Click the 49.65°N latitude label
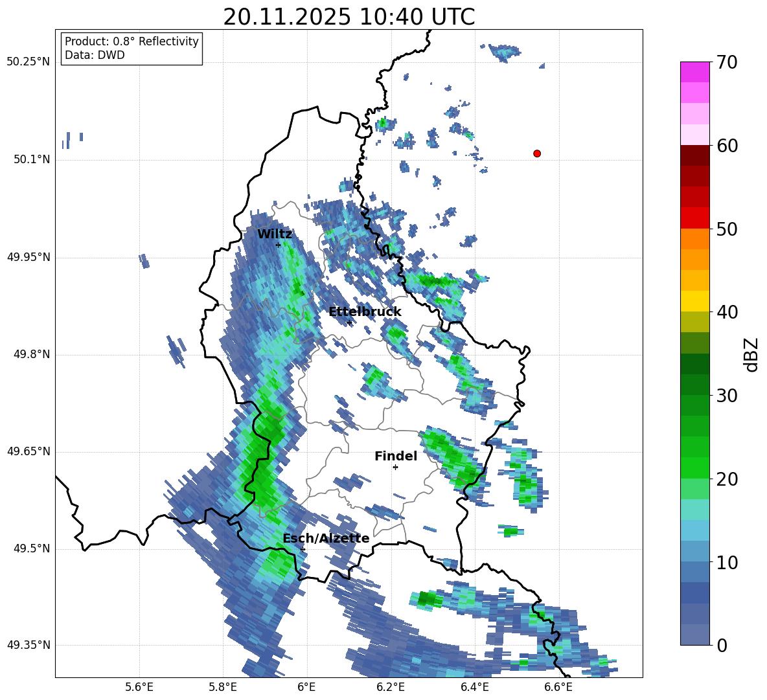The width and height of the screenshot is (767, 700). (29, 451)
